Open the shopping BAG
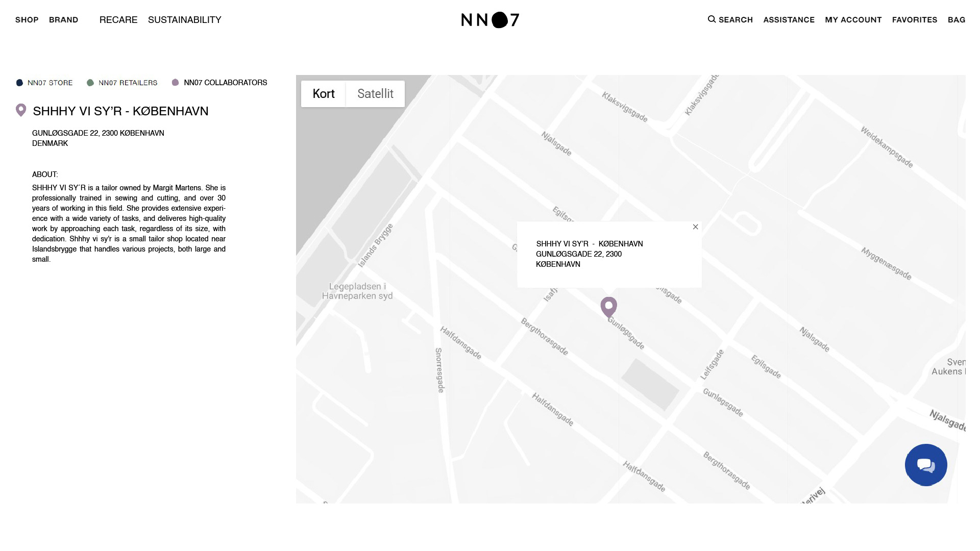Image resolution: width=980 pixels, height=551 pixels. 956,20
